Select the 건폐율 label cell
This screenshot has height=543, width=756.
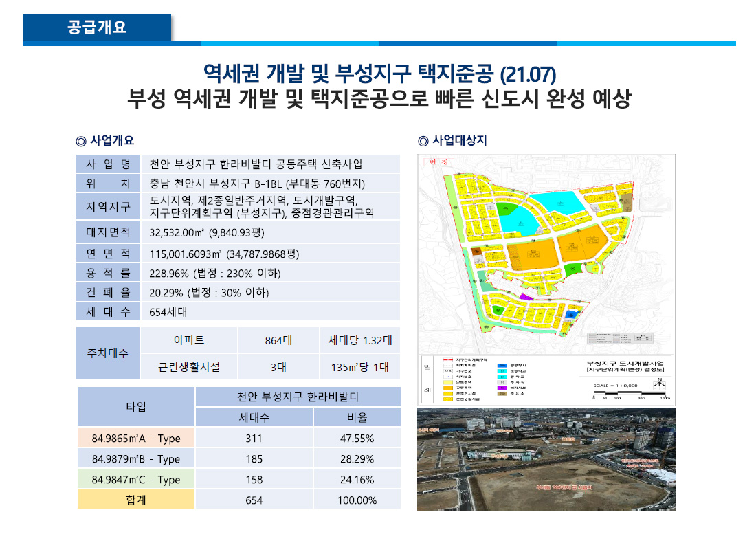108,292
